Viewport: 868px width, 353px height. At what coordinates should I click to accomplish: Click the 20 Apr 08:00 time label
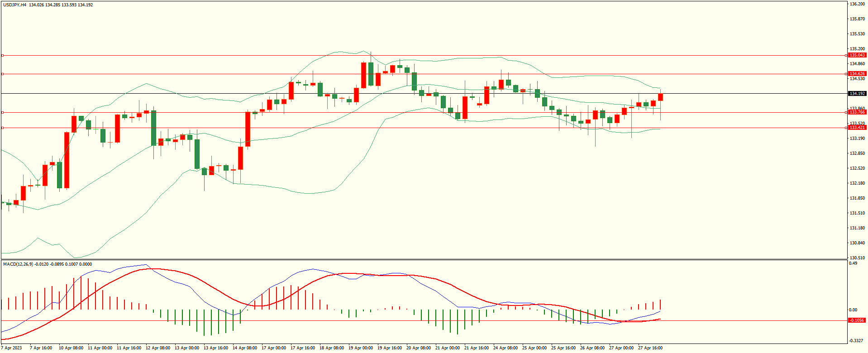pyautogui.click(x=419, y=348)
